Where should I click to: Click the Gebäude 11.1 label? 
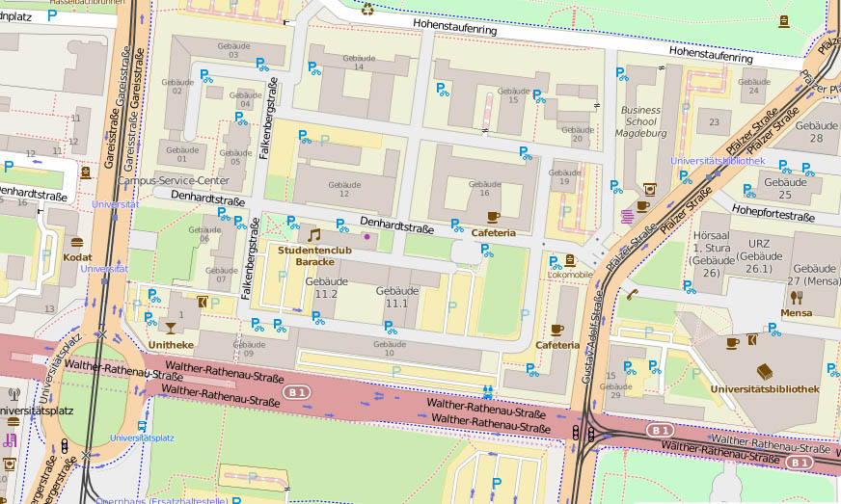click(397, 297)
